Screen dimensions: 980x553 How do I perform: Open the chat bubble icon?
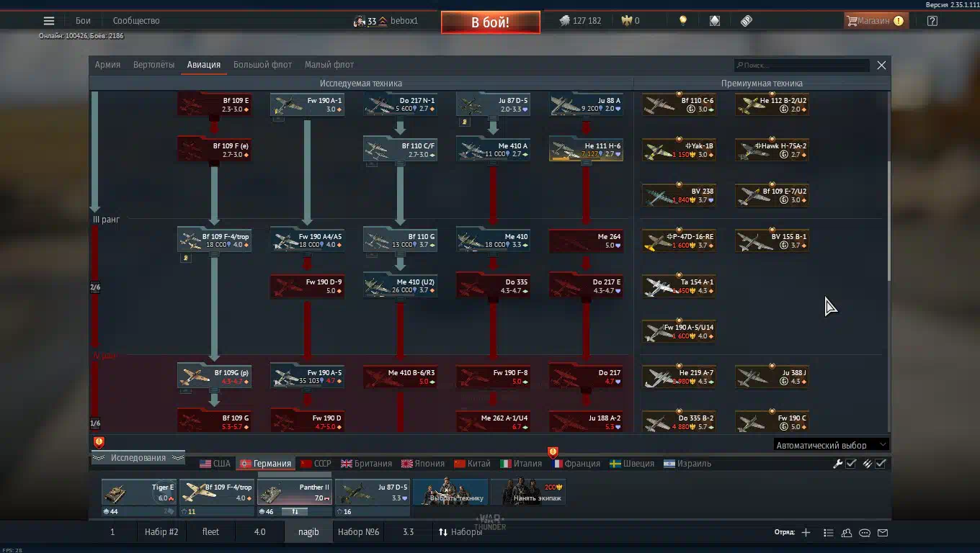pyautogui.click(x=865, y=533)
